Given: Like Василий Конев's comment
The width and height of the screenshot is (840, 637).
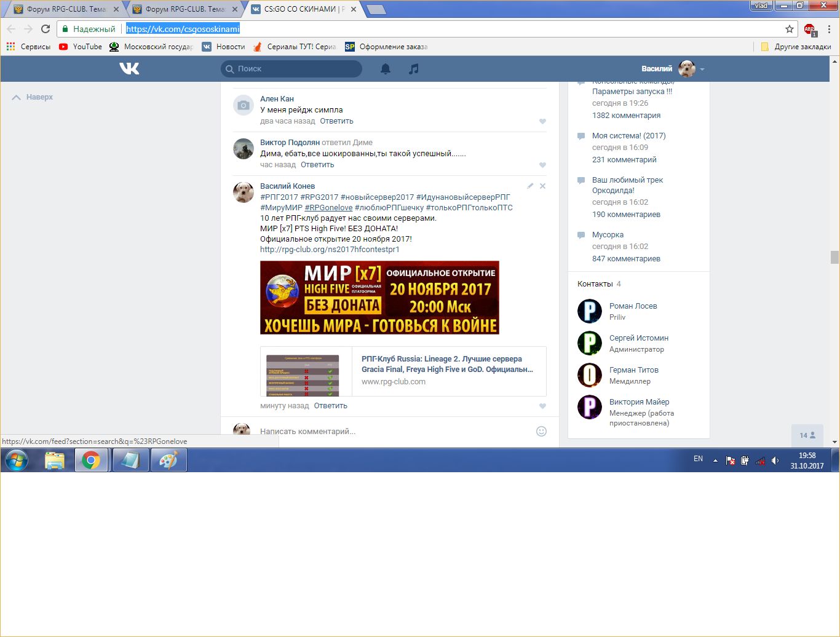Looking at the screenshot, I should pyautogui.click(x=542, y=406).
